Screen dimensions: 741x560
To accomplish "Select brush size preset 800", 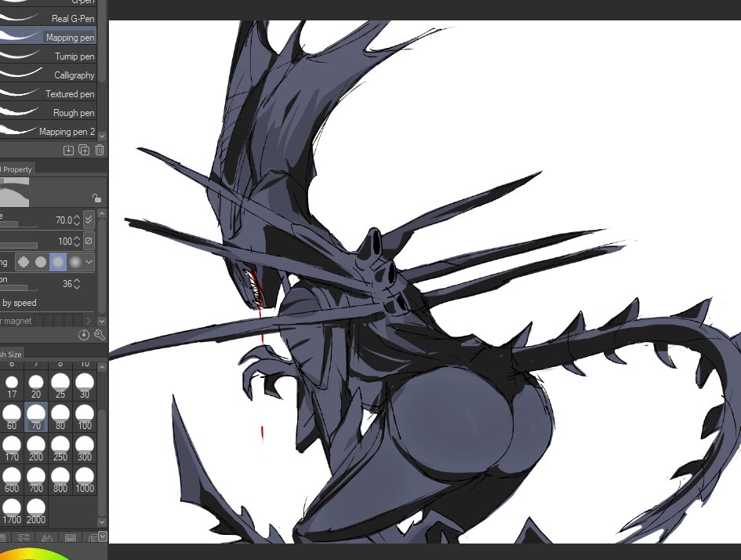I will click(60, 480).
